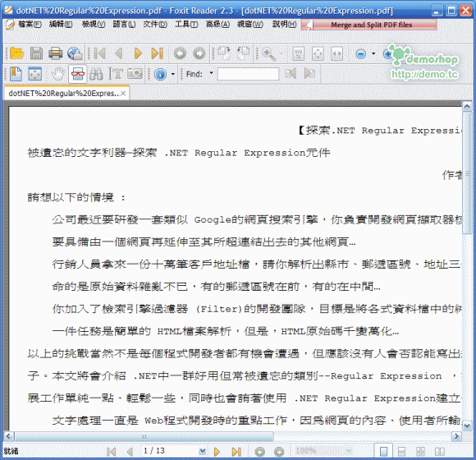Toggle full screen view icon
Image resolution: width=476 pixels, height=460 pixels.
(x=35, y=74)
